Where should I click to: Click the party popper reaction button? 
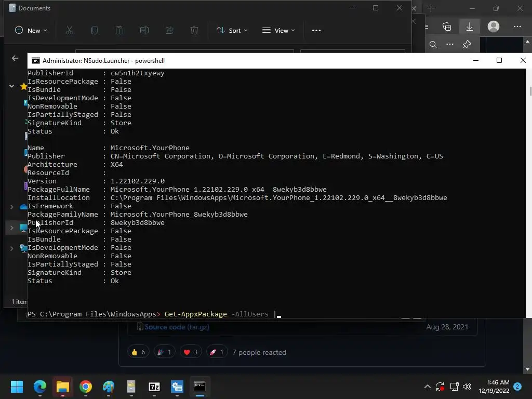[x=165, y=352]
